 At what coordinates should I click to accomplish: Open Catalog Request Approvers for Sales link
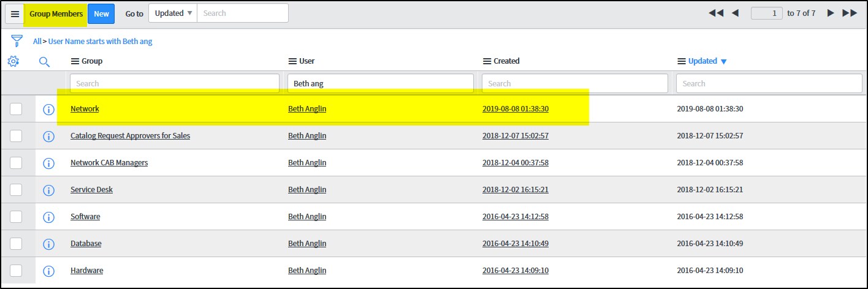point(130,136)
